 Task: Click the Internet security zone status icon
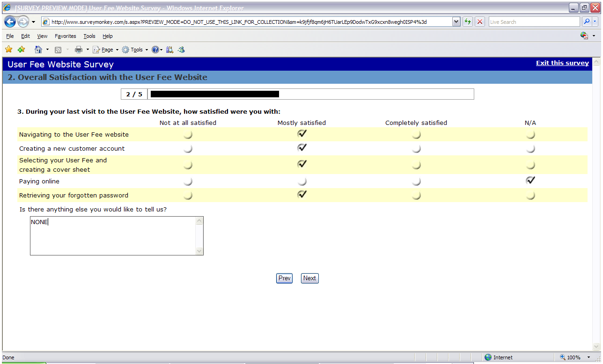coord(488,357)
